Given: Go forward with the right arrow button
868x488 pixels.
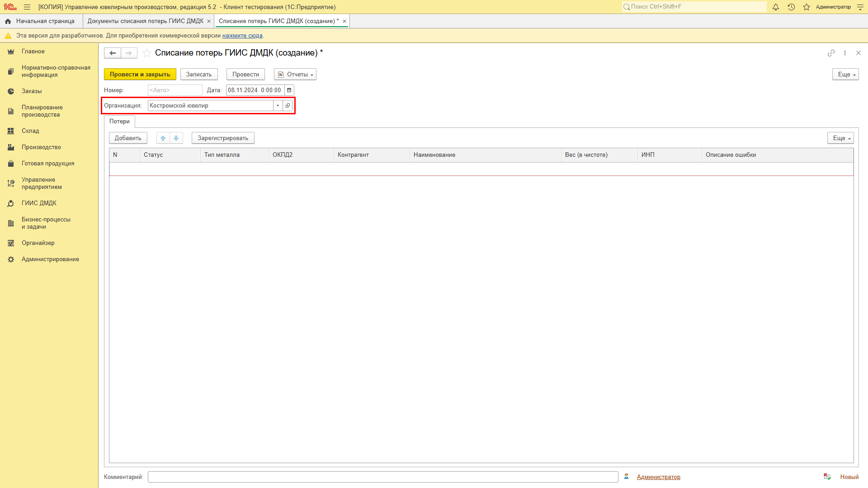Looking at the screenshot, I should coord(129,53).
